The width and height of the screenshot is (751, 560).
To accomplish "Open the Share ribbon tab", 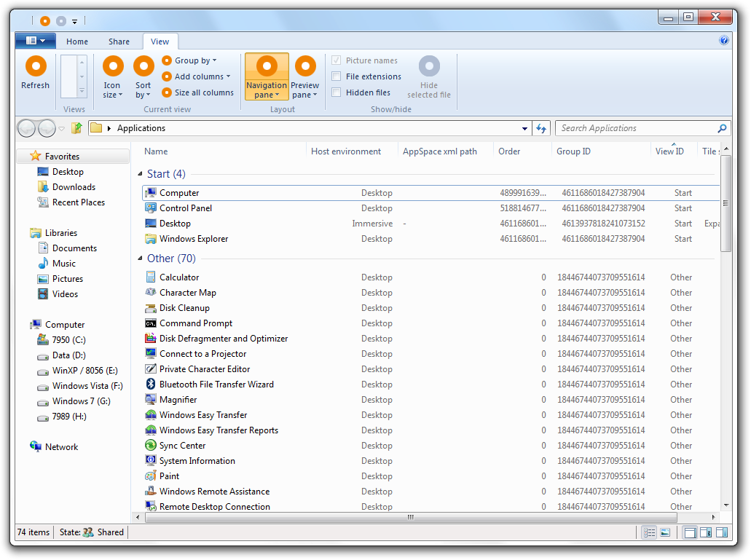I will (119, 42).
